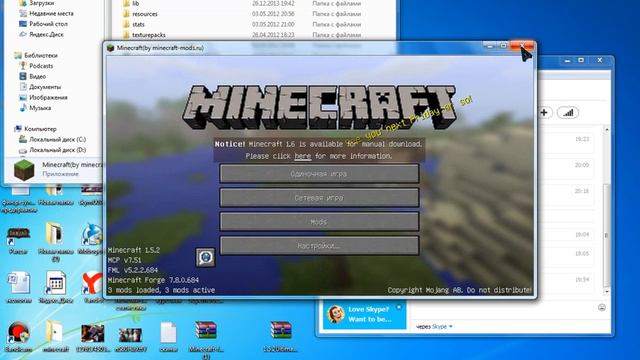The image size is (640, 360).
Task: Close the Love Skype promo banner
Action: 399,307
